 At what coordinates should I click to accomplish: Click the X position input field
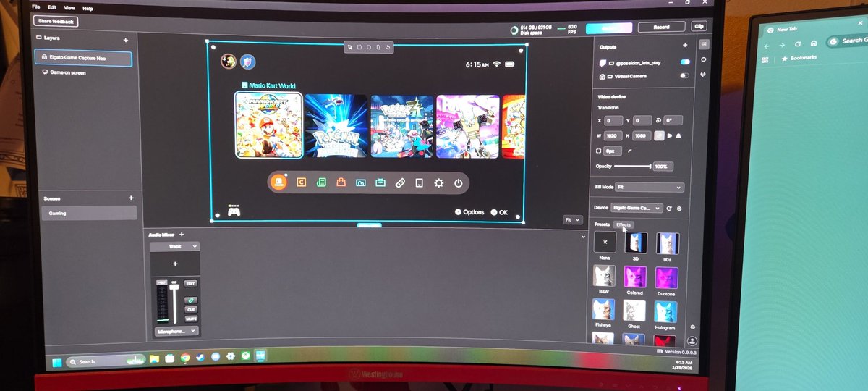(x=613, y=120)
